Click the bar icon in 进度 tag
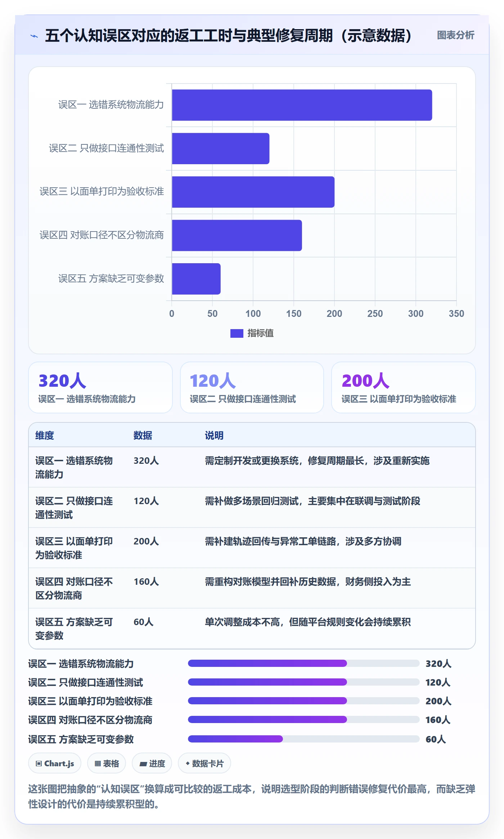 point(143,764)
